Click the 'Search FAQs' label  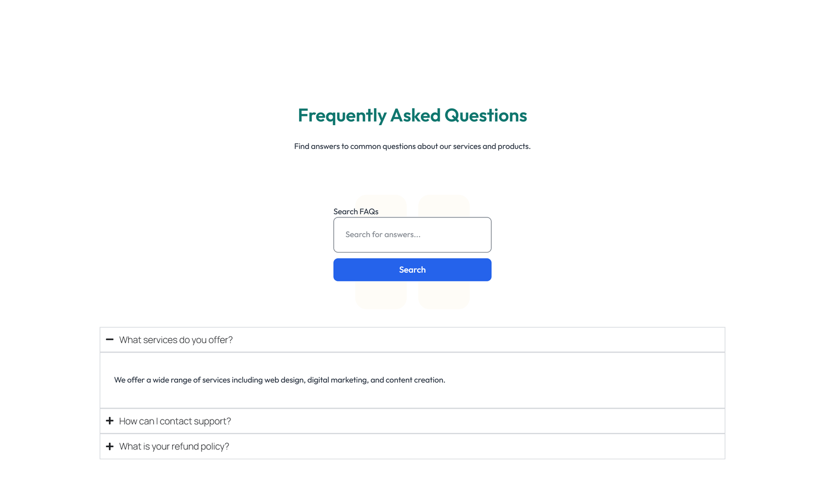(x=356, y=211)
